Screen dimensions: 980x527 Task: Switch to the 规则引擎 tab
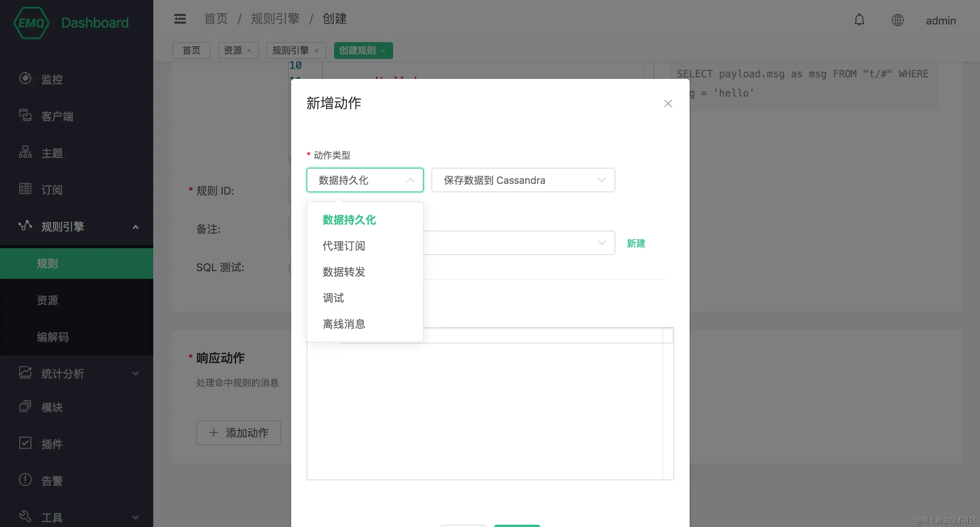click(290, 51)
